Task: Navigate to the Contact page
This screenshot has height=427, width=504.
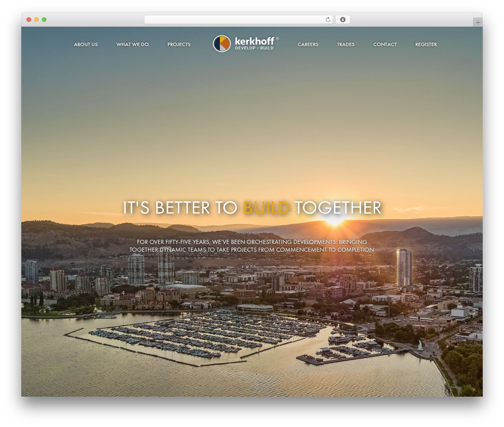Action: point(385,45)
